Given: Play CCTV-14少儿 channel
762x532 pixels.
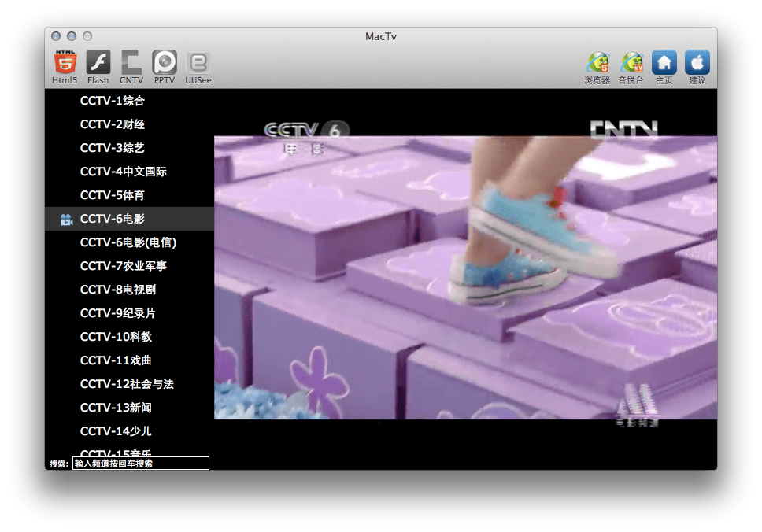Looking at the screenshot, I should coord(129,431).
